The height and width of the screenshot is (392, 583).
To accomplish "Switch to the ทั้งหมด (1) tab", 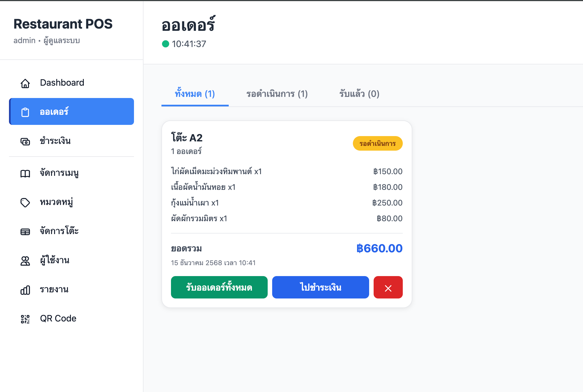I will [195, 94].
